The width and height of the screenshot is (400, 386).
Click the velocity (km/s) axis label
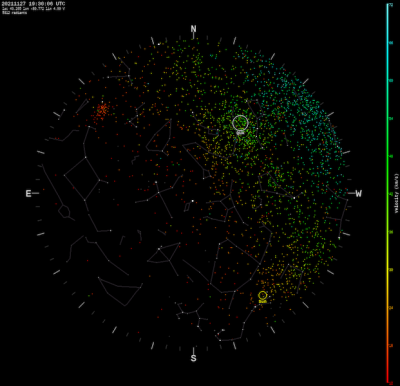click(x=397, y=193)
